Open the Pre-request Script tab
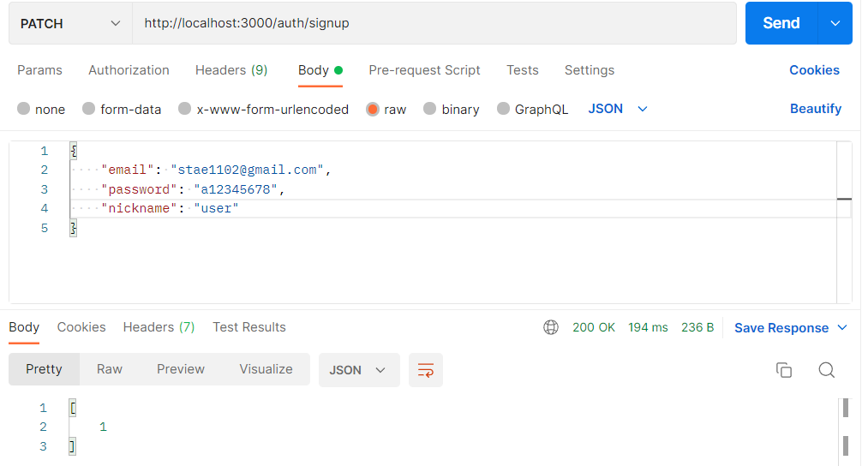The height and width of the screenshot is (466, 868). [425, 70]
